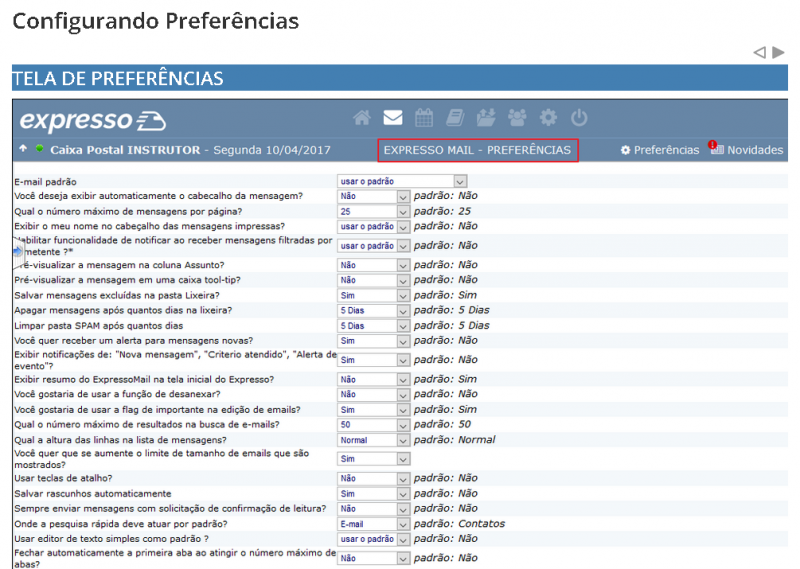
Task: Open dropdown for notificar mensagens filtradas por remetente
Action: pyautogui.click(x=373, y=246)
